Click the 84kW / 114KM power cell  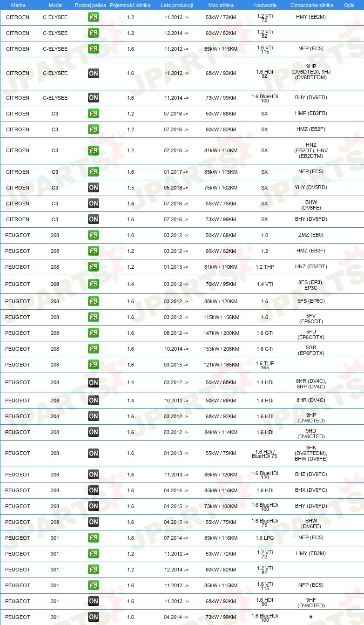(221, 432)
